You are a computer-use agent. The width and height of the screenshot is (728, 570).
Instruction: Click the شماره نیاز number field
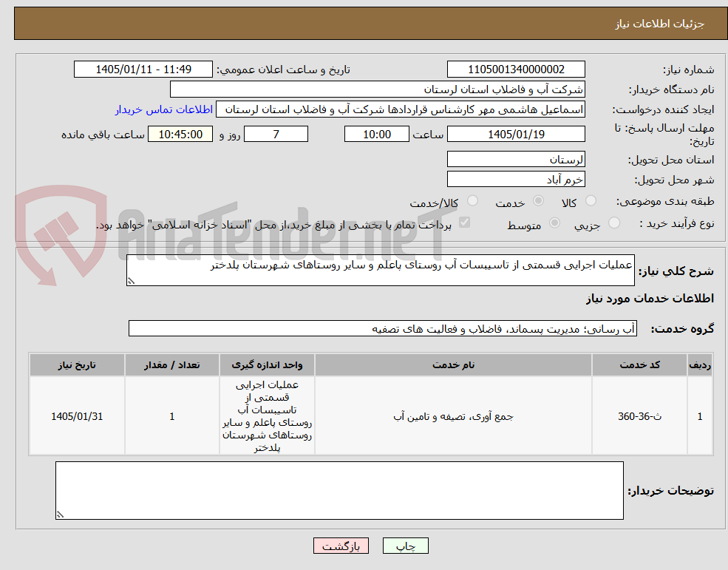[516, 69]
